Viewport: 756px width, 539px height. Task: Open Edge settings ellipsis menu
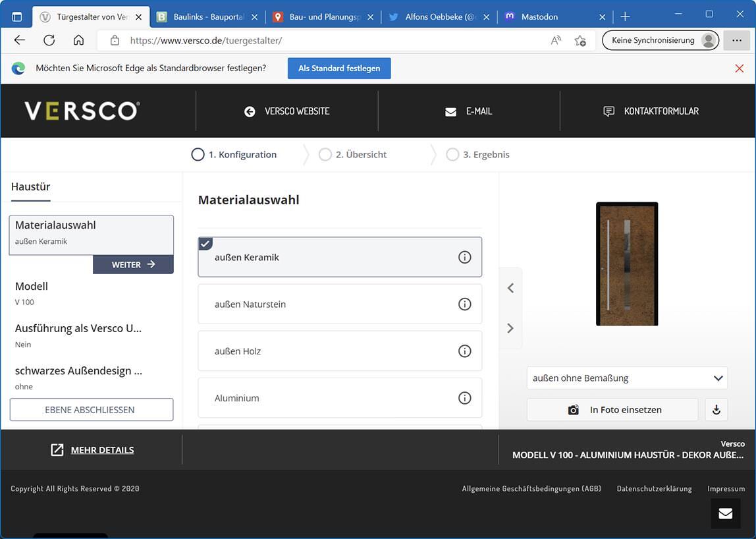736,41
